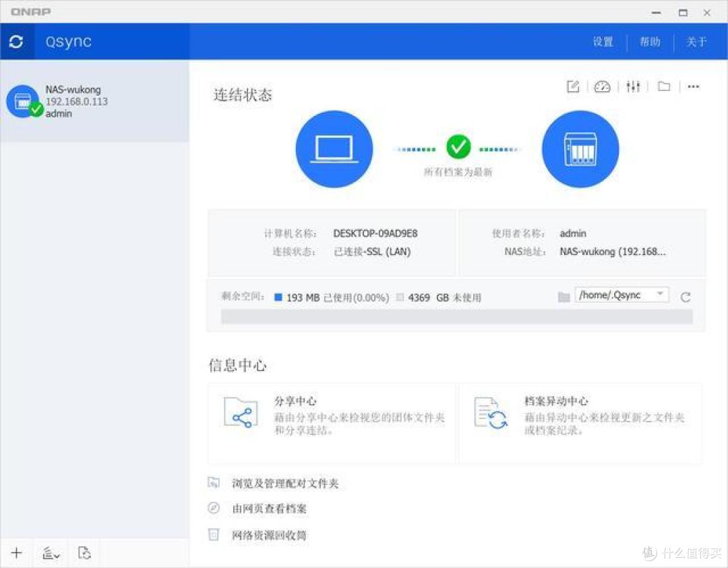Image resolution: width=728 pixels, height=568 pixels.
Task: Open the 设置 menu
Action: 603,42
